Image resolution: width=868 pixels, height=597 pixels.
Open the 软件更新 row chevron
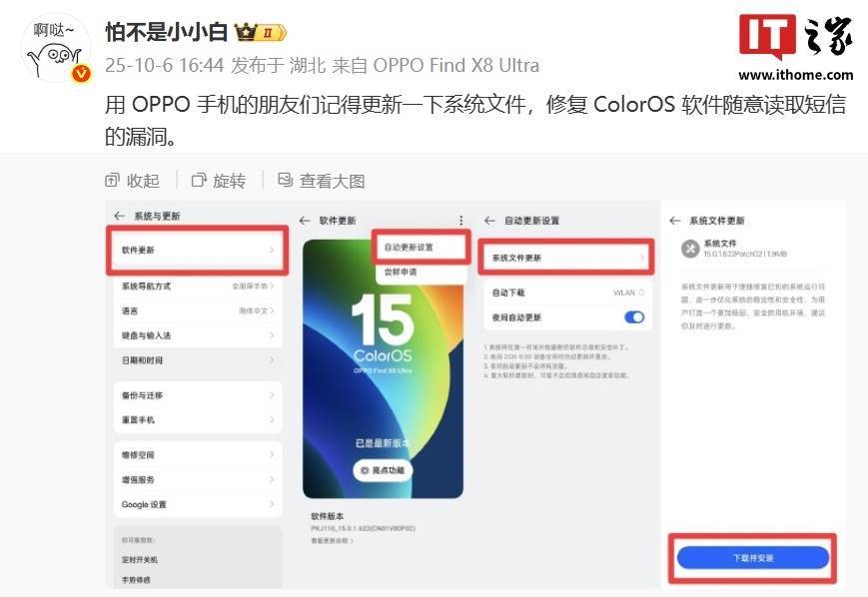click(272, 251)
